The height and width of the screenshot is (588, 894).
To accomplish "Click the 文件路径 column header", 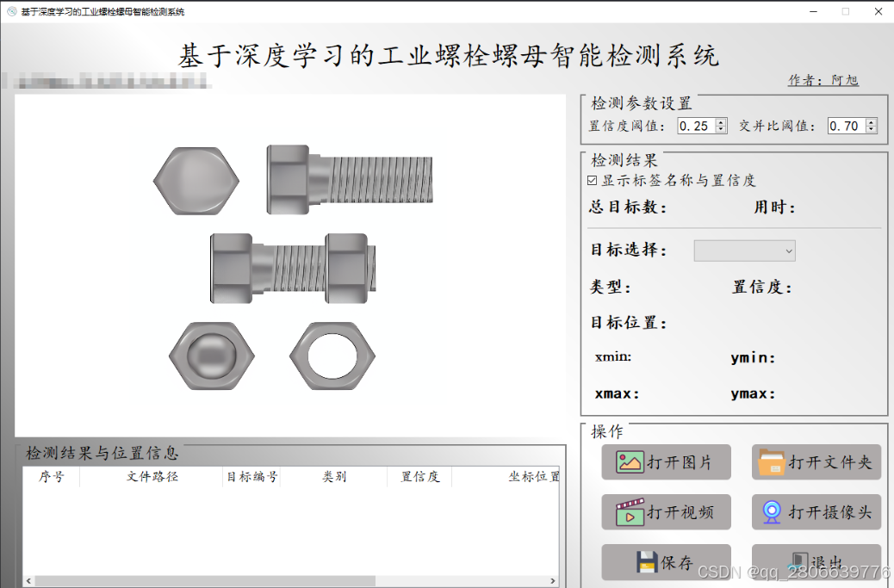I will click(x=152, y=476).
